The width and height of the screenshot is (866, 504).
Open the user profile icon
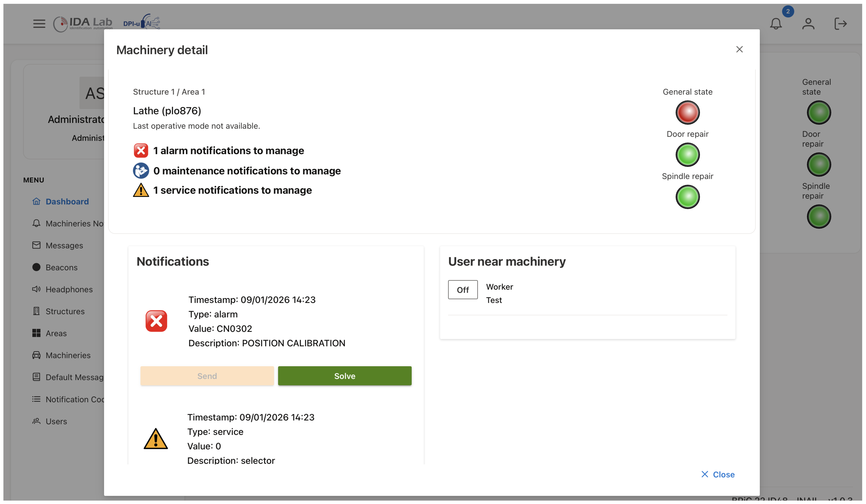click(808, 24)
